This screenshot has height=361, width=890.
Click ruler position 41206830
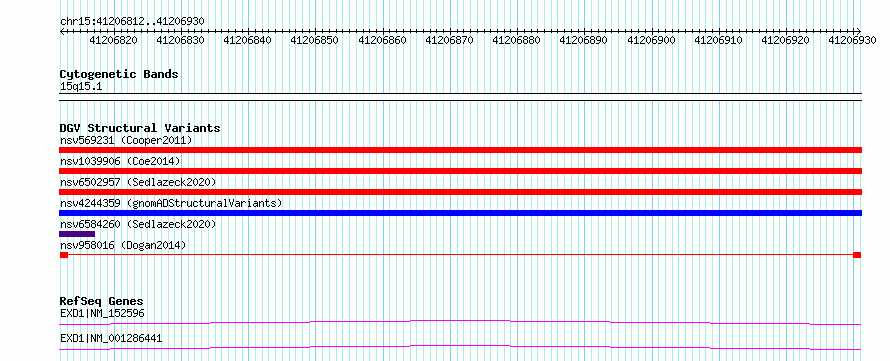[181, 40]
